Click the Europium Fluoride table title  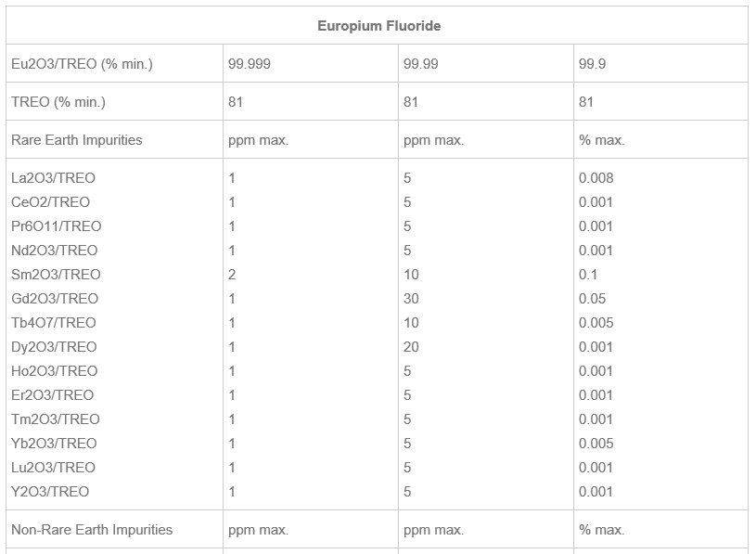378,26
